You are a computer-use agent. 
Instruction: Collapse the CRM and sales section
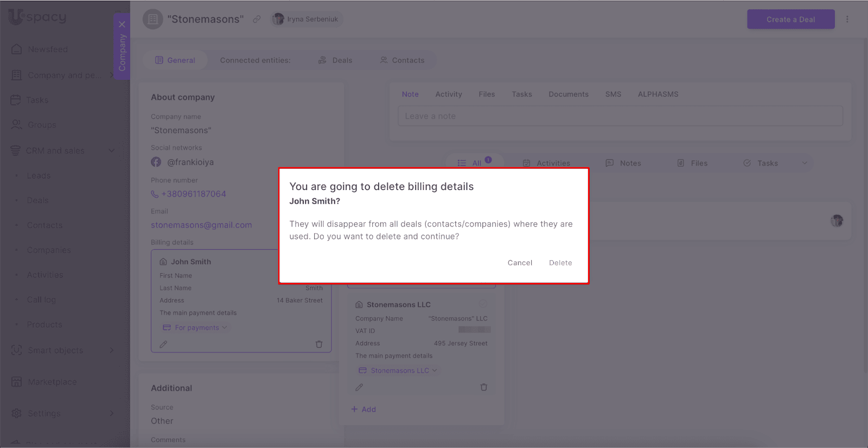[112, 150]
